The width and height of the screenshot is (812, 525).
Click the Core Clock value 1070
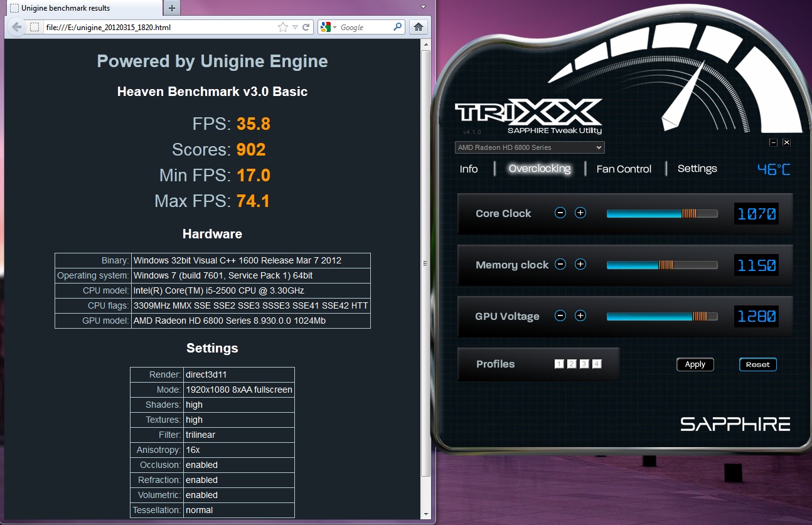pyautogui.click(x=756, y=213)
